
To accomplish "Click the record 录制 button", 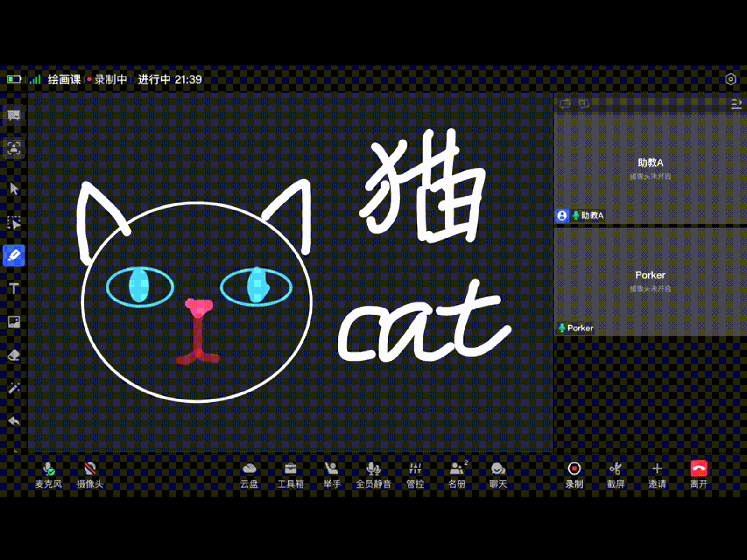I will [574, 475].
